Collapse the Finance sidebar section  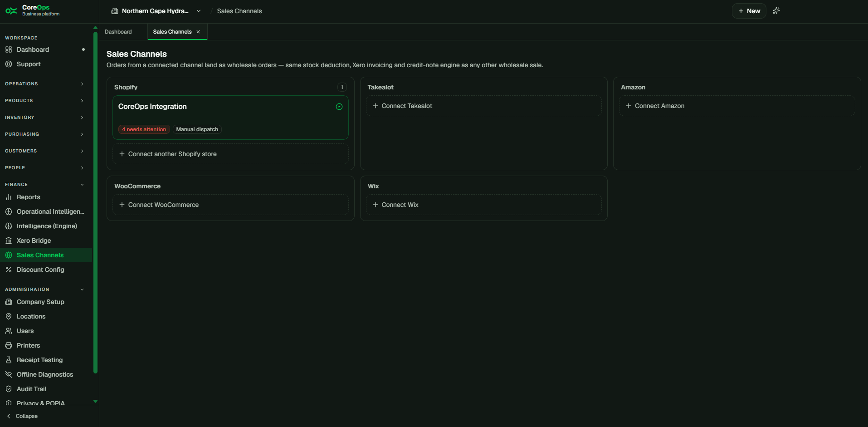tap(44, 185)
